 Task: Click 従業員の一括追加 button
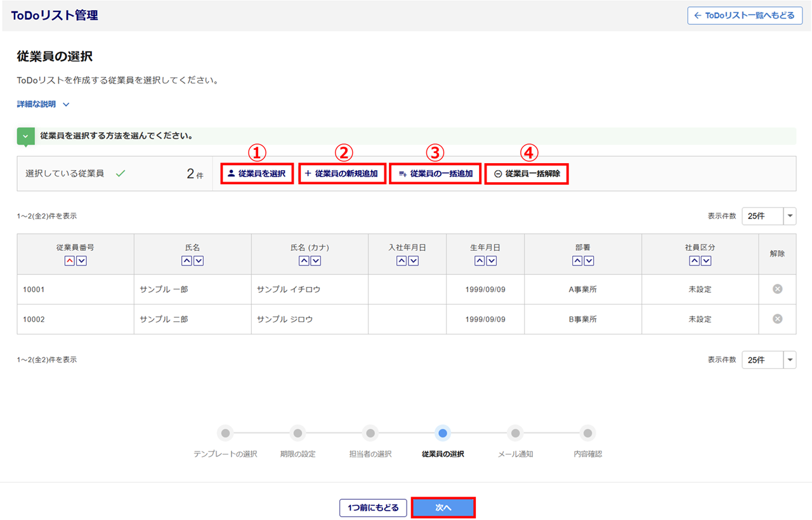point(435,173)
